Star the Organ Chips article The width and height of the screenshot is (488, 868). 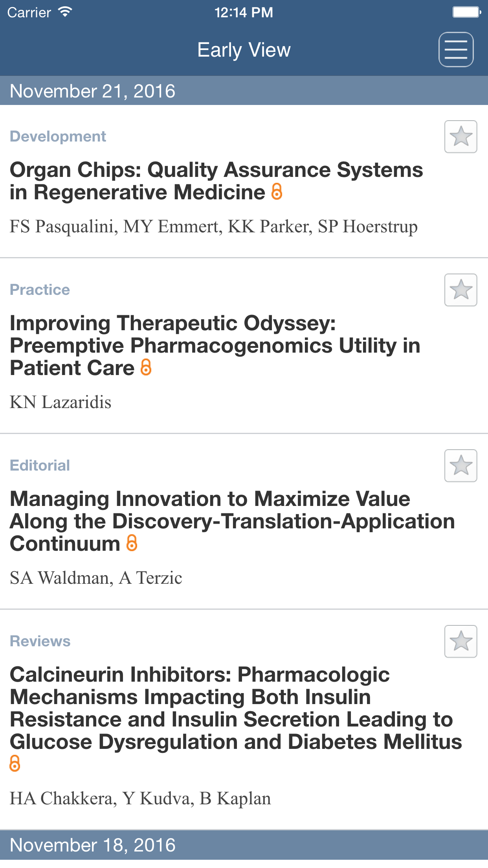[460, 137]
